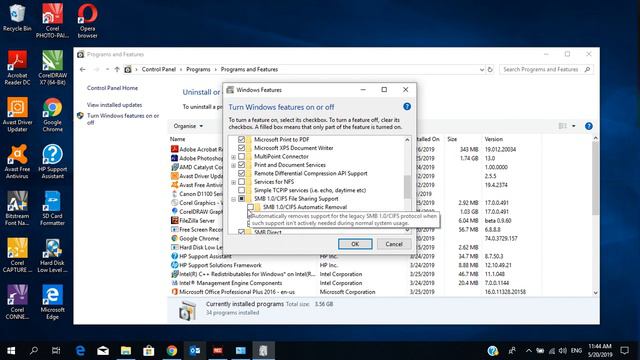Viewport: 640px width, 360px height.
Task: Open Acrobat Reader DC desktop icon
Action: point(17,68)
